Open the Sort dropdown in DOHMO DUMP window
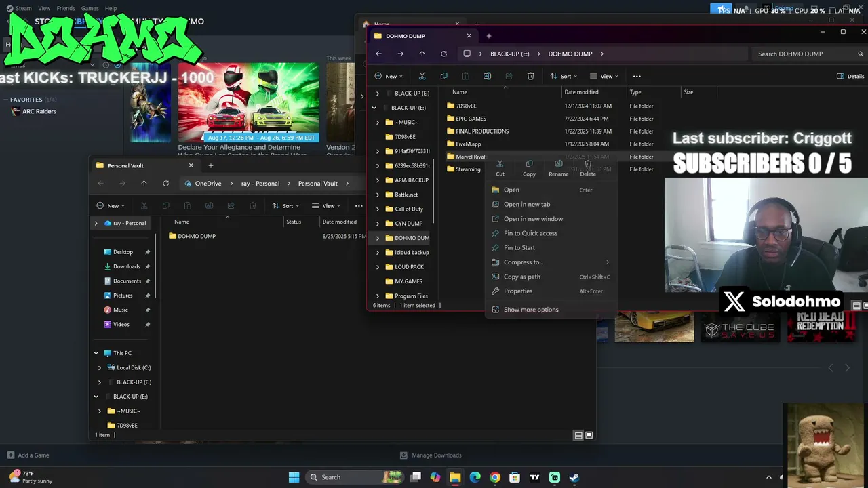The height and width of the screenshot is (488, 868). coord(564,76)
